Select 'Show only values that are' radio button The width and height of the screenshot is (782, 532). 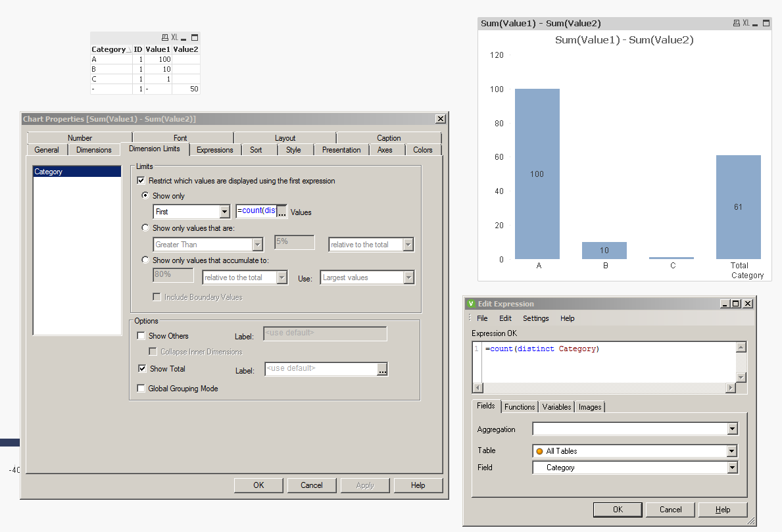click(x=146, y=228)
